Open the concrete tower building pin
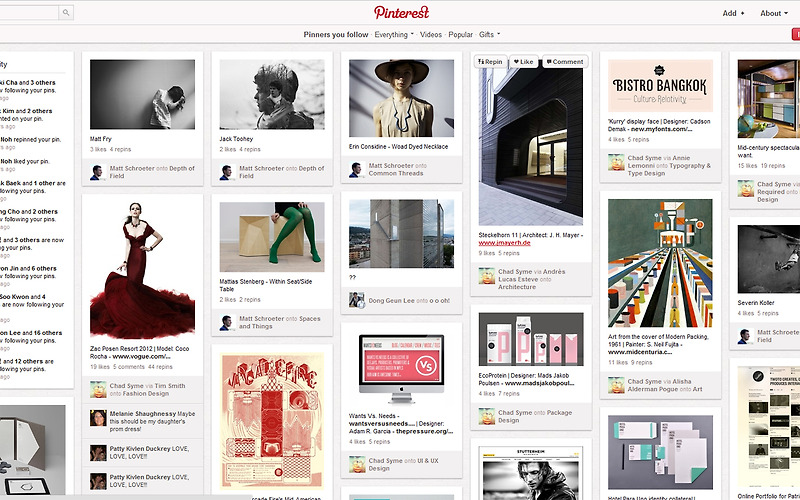 [x=402, y=233]
